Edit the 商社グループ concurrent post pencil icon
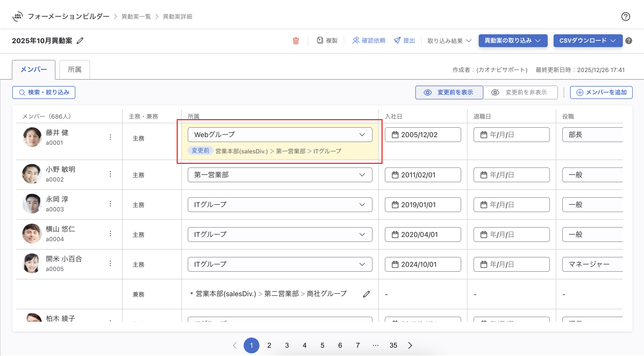The width and height of the screenshot is (644, 356). point(366,294)
